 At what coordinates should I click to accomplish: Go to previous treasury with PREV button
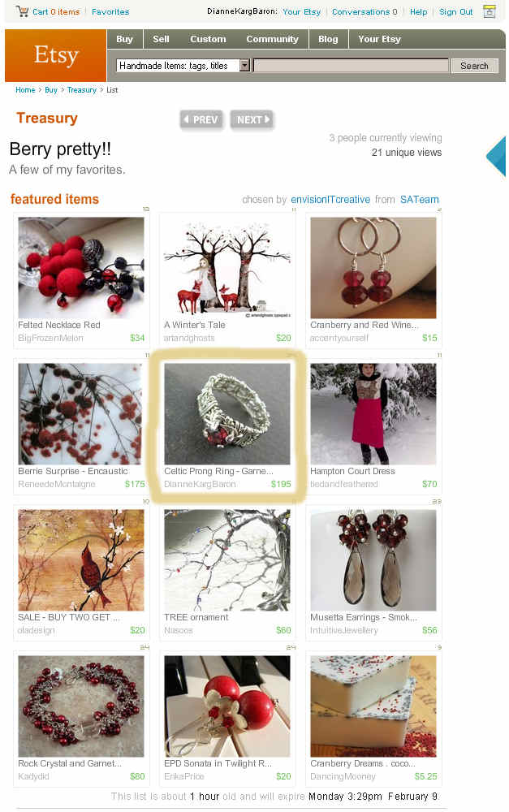coord(201,119)
